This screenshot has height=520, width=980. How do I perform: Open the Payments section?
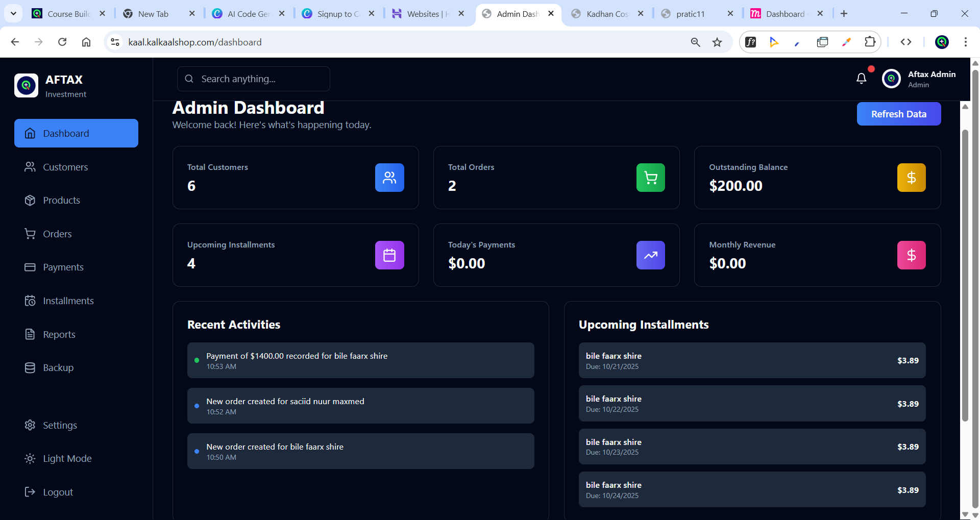pyautogui.click(x=63, y=267)
